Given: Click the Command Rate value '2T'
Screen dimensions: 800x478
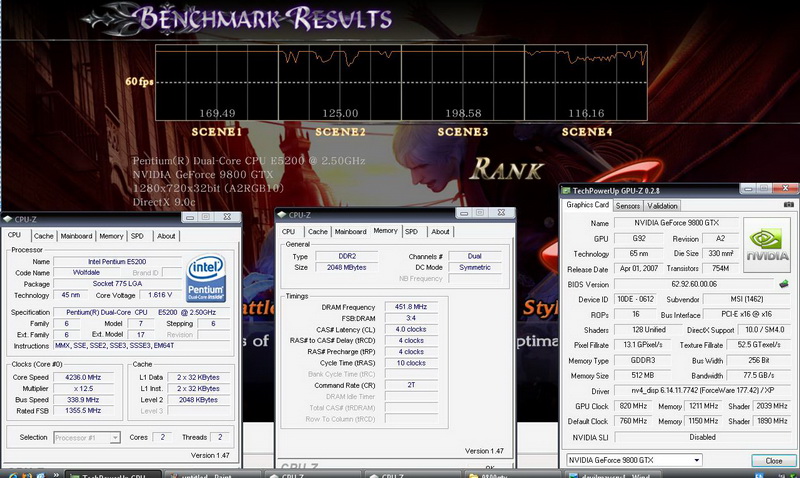Looking at the screenshot, I should point(411,385).
